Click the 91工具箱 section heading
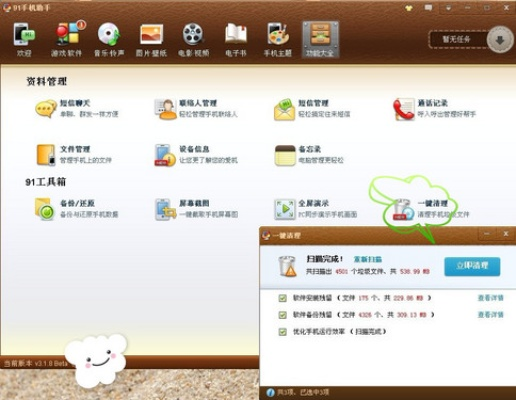The image size is (516, 400). [x=46, y=182]
